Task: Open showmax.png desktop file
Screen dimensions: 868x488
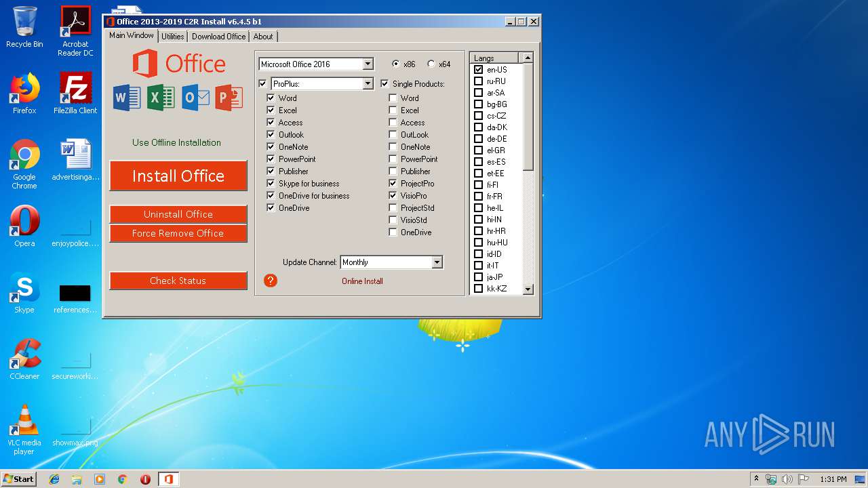Action: [75, 431]
